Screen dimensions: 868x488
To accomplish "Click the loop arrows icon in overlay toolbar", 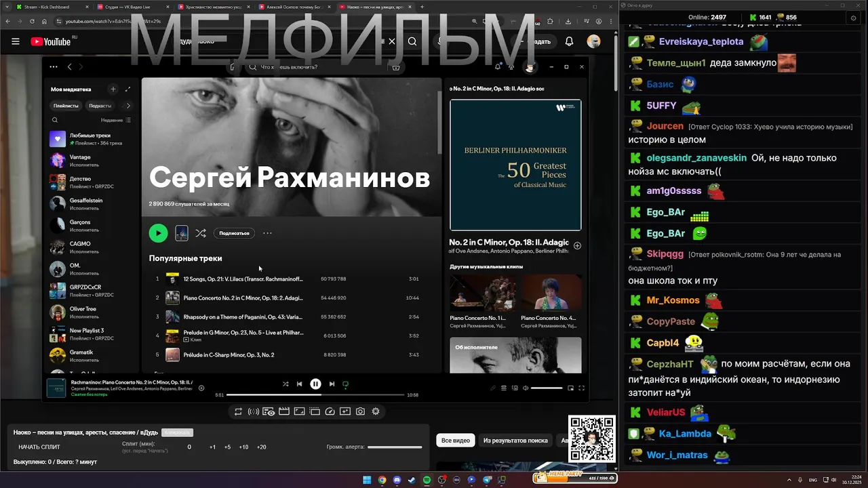I will click(238, 411).
